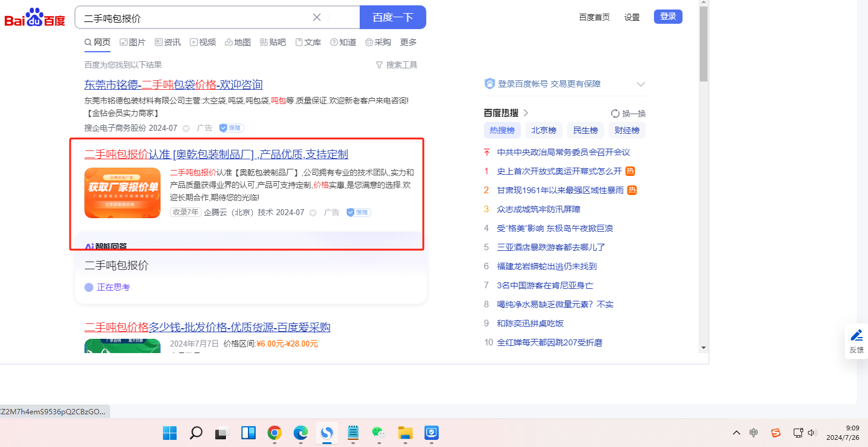868x447 pixels.
Task: Open WeChat from the taskbar
Action: [x=379, y=433]
